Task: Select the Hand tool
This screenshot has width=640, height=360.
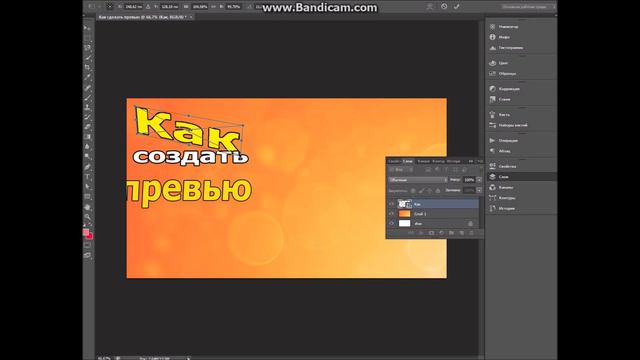Action: pyautogui.click(x=87, y=207)
